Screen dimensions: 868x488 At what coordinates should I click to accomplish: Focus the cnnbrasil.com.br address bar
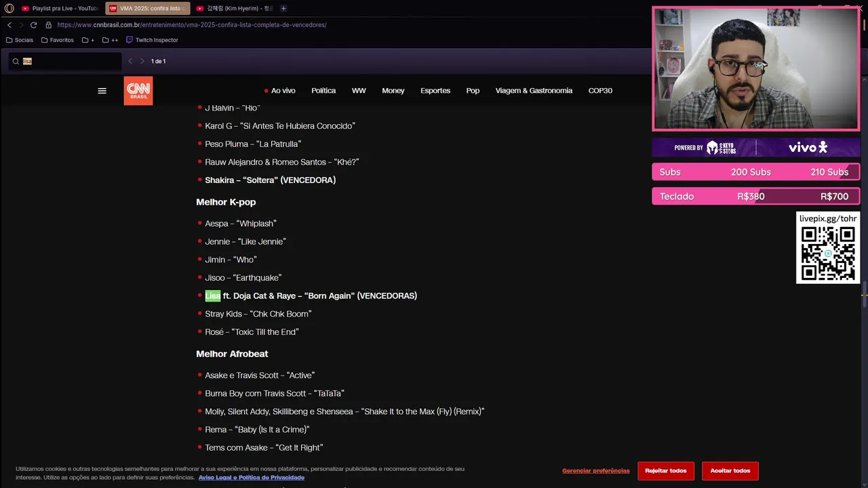pyautogui.click(x=192, y=25)
